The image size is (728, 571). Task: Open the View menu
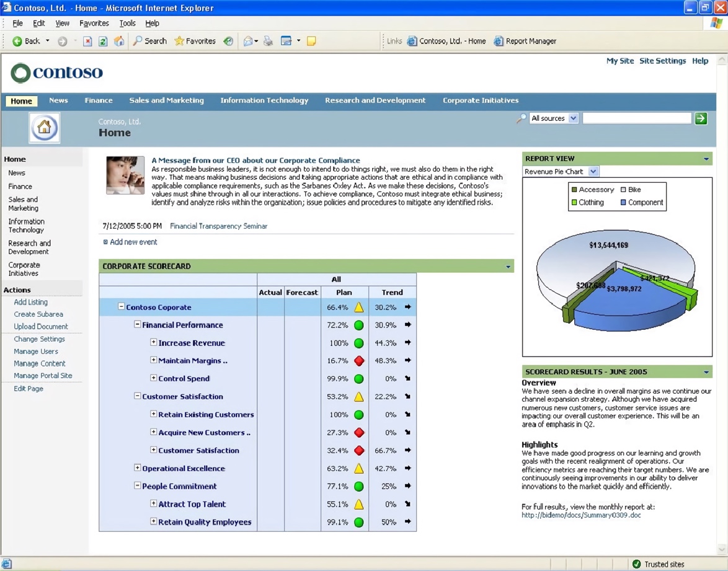62,23
